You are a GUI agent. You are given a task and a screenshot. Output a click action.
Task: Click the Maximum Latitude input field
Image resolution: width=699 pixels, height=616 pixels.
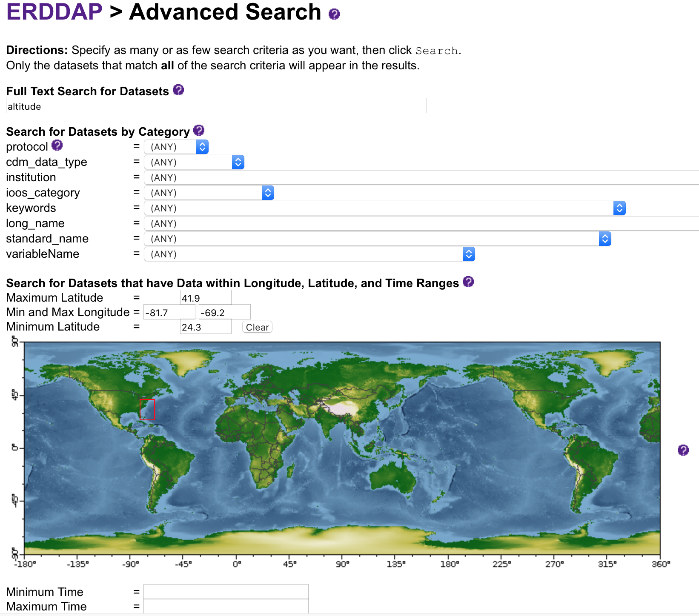click(205, 298)
